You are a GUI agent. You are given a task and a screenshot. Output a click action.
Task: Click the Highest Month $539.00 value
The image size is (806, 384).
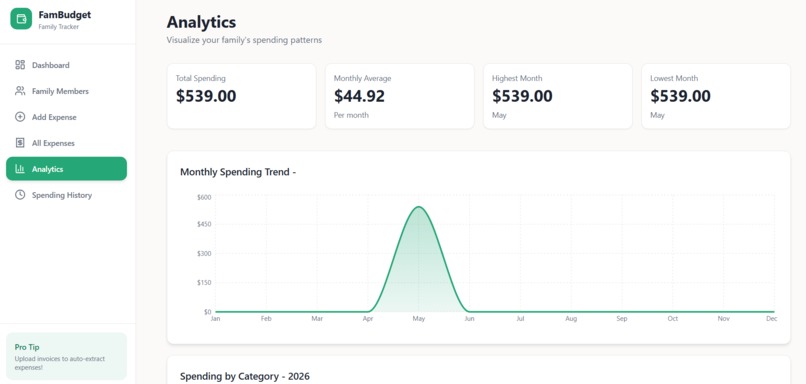point(522,96)
